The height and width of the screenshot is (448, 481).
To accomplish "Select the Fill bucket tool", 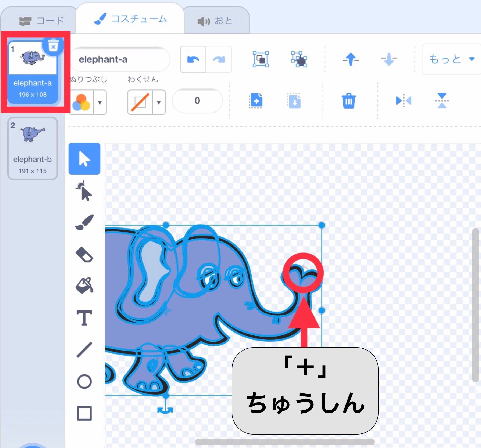I will point(84,285).
